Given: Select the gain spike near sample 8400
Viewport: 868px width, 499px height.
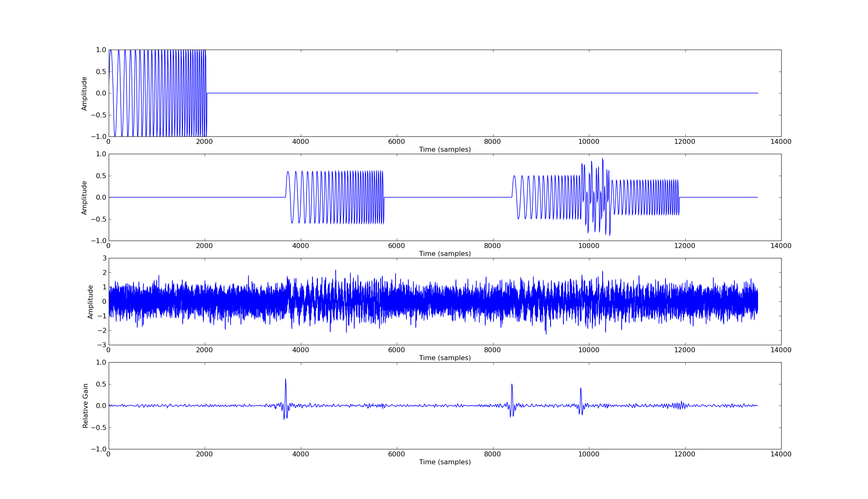Looking at the screenshot, I should tap(513, 395).
